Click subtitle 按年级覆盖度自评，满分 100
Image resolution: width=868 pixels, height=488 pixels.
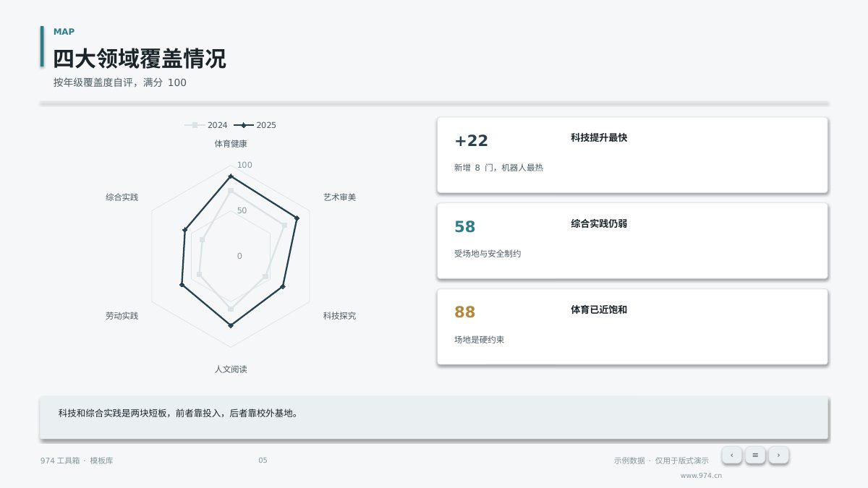120,82
